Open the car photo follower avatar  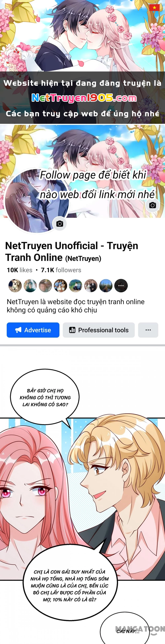point(76,286)
